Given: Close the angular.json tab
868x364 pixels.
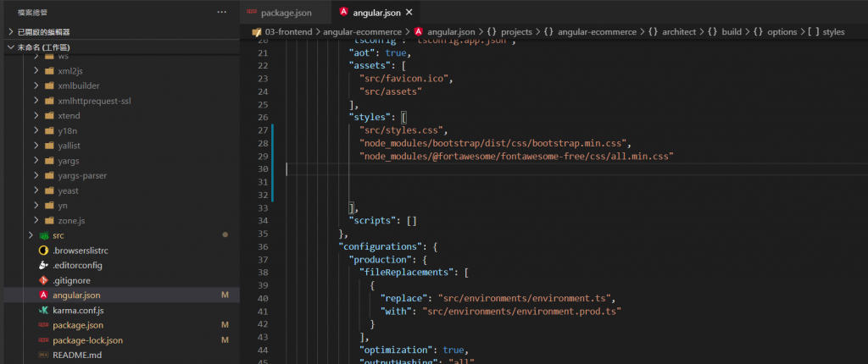Looking at the screenshot, I should pos(409,12).
